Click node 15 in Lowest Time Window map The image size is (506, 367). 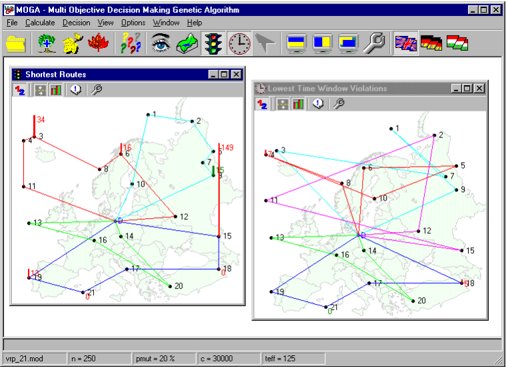(462, 251)
